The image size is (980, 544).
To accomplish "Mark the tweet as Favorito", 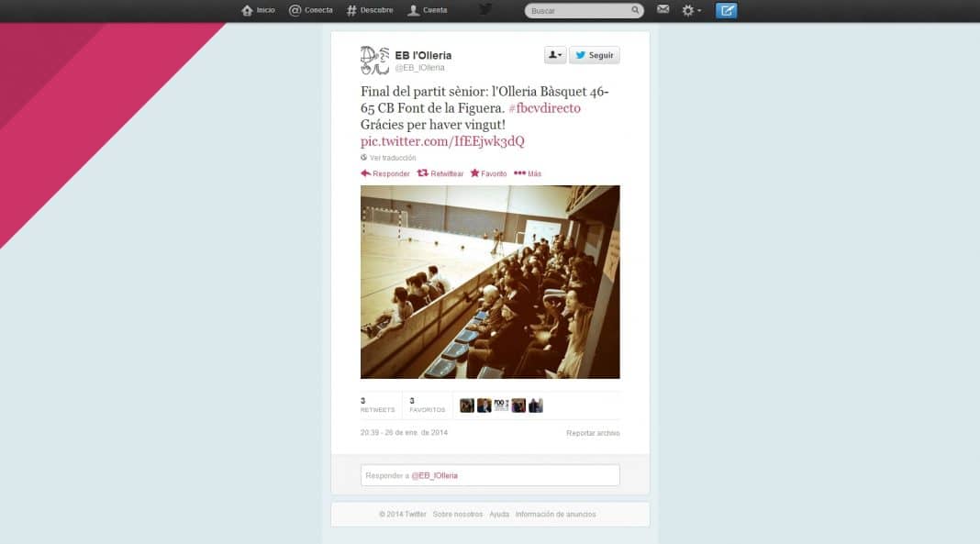I will (x=489, y=173).
